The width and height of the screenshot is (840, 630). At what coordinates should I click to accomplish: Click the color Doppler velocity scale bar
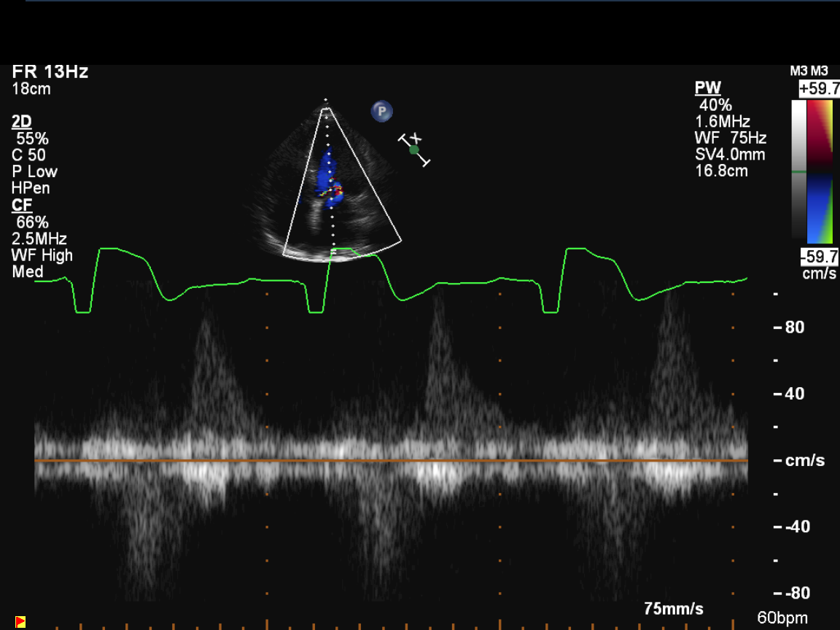pos(821,171)
